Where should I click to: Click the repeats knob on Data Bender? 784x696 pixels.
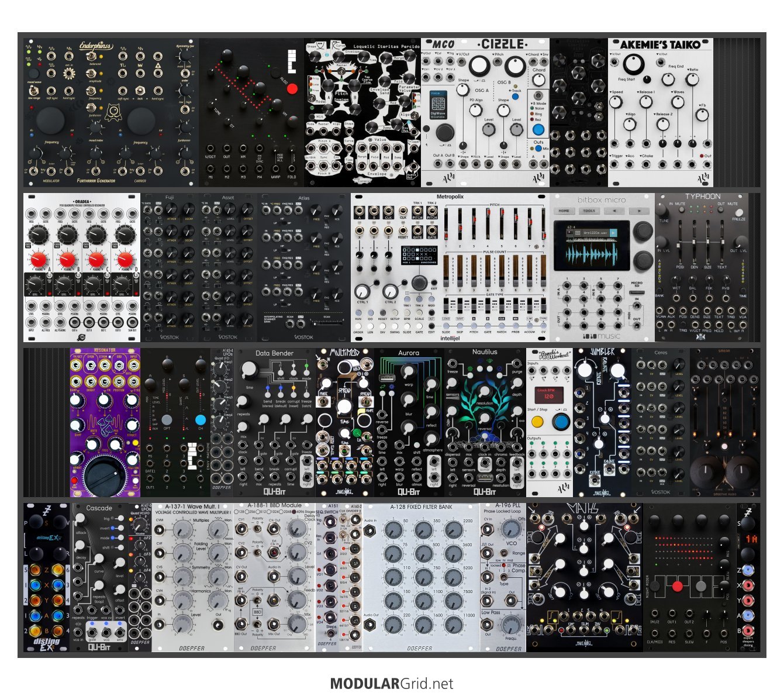[x=244, y=402]
